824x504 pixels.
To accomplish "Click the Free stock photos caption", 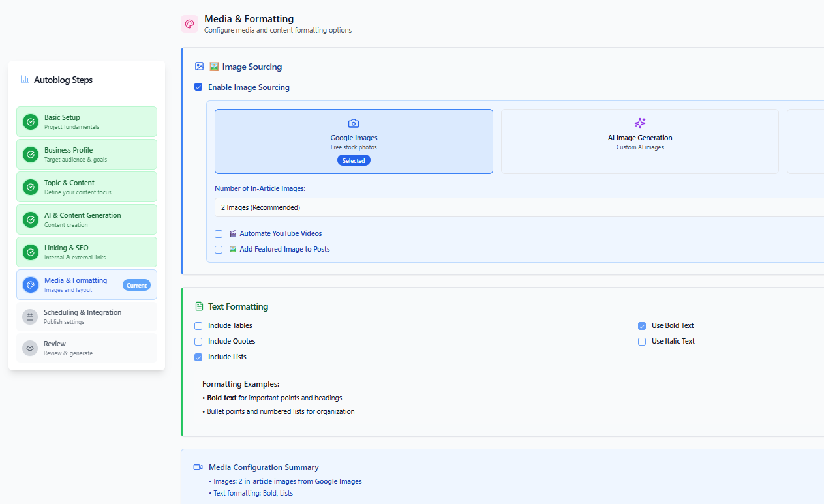I will pos(354,147).
